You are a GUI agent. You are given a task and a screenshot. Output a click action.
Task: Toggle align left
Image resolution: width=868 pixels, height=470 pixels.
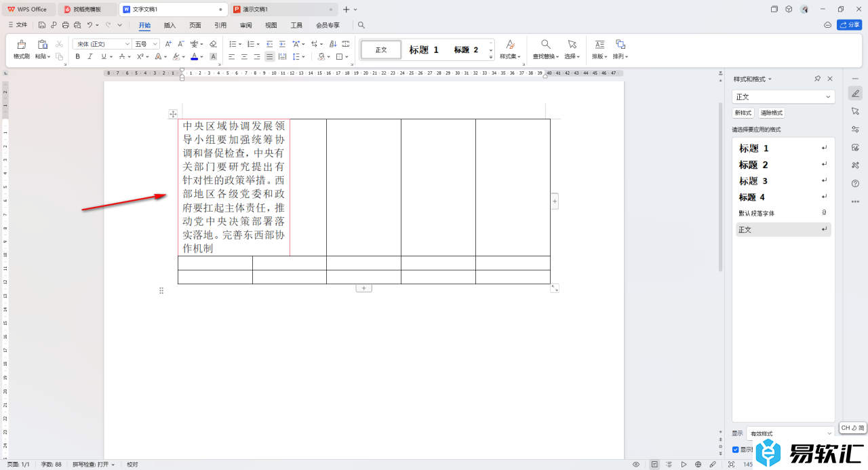[231, 57]
